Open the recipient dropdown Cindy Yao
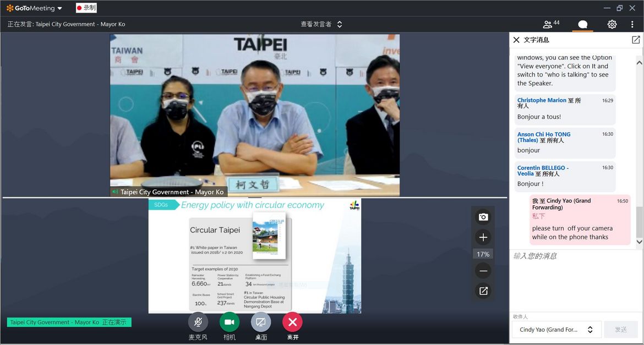 pos(556,330)
